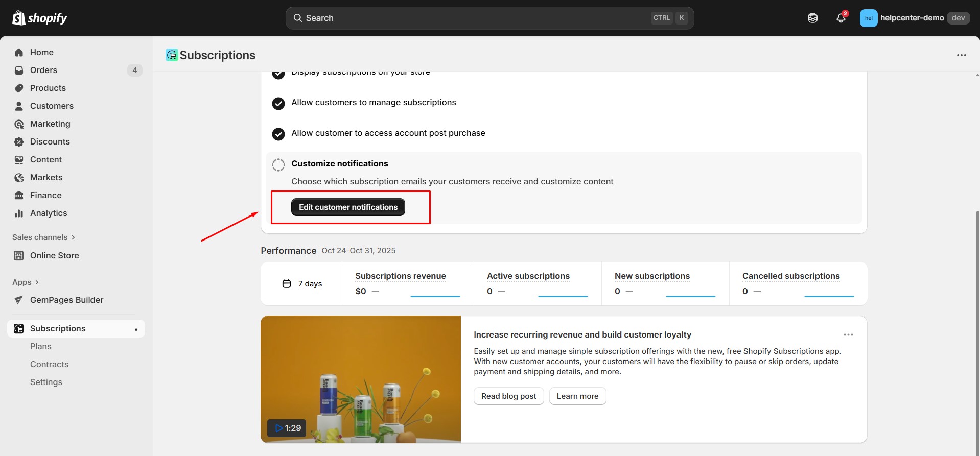
Task: Click the Online Store storefront icon
Action: pos(19,256)
